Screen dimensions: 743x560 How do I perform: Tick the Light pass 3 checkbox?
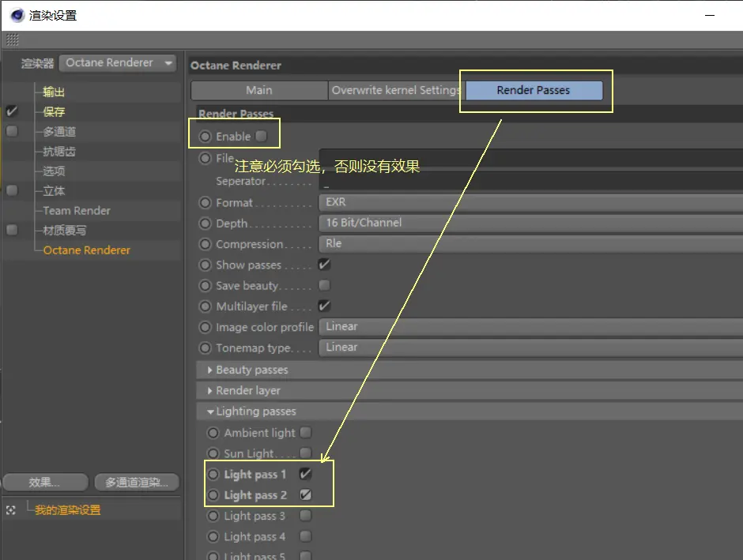coord(306,516)
